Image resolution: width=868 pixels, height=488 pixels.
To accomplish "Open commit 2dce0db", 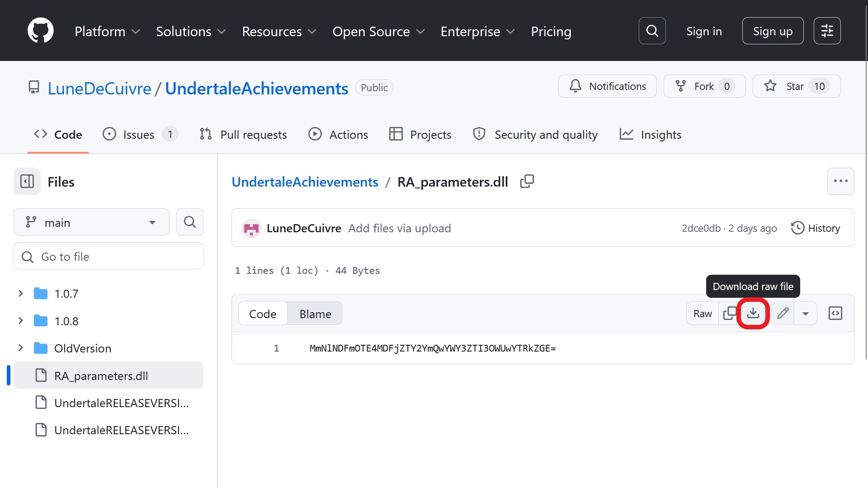I will coord(701,228).
